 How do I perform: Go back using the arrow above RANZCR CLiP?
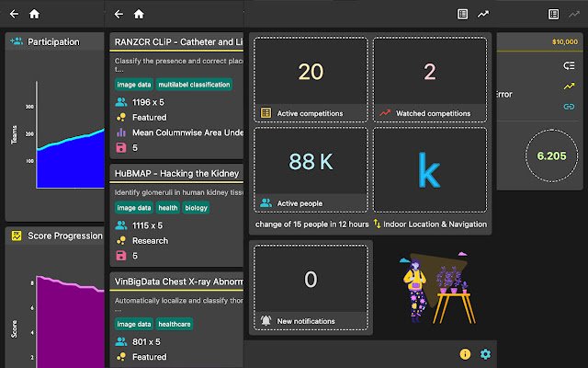(x=119, y=15)
